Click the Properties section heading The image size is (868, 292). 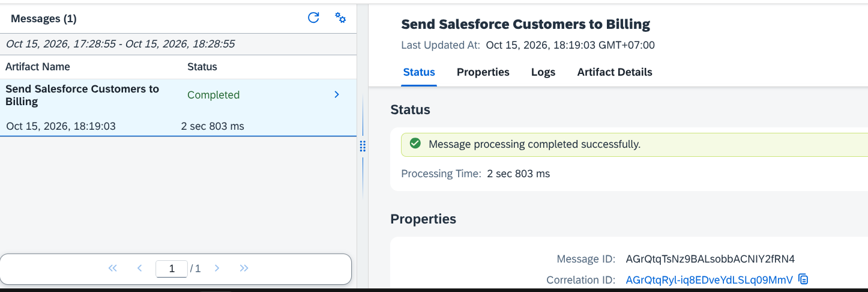click(423, 219)
